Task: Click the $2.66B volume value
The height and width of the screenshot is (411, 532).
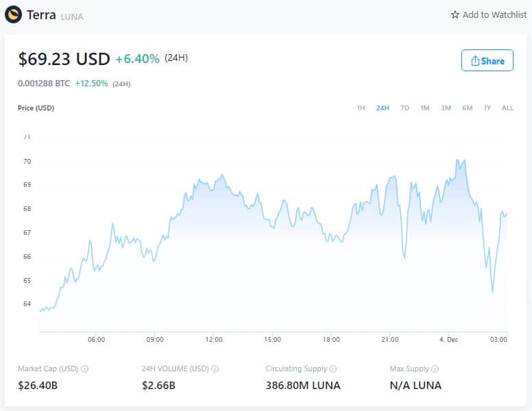Action: tap(158, 386)
